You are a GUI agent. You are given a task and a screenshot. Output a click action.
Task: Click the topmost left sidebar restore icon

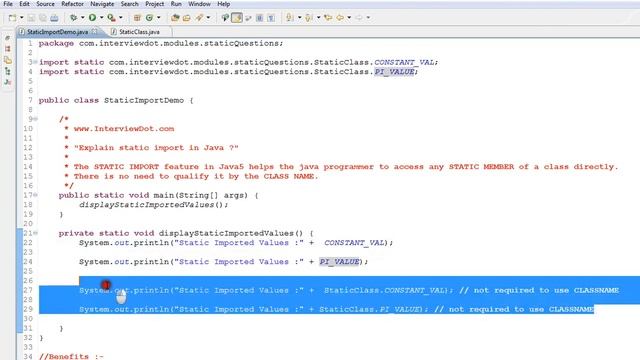click(7, 38)
